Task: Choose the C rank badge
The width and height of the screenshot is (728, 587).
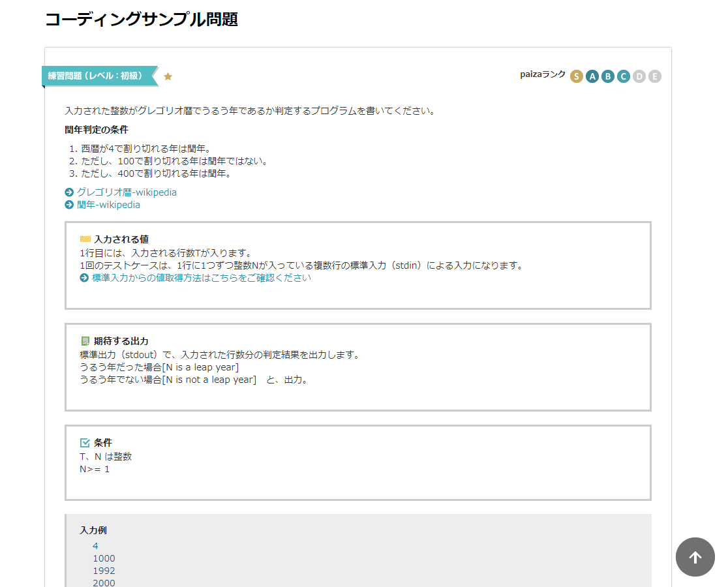Action: (x=624, y=76)
